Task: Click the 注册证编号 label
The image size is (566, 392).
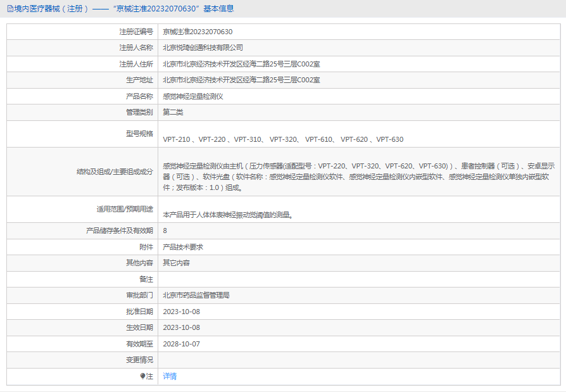Action: (x=136, y=32)
